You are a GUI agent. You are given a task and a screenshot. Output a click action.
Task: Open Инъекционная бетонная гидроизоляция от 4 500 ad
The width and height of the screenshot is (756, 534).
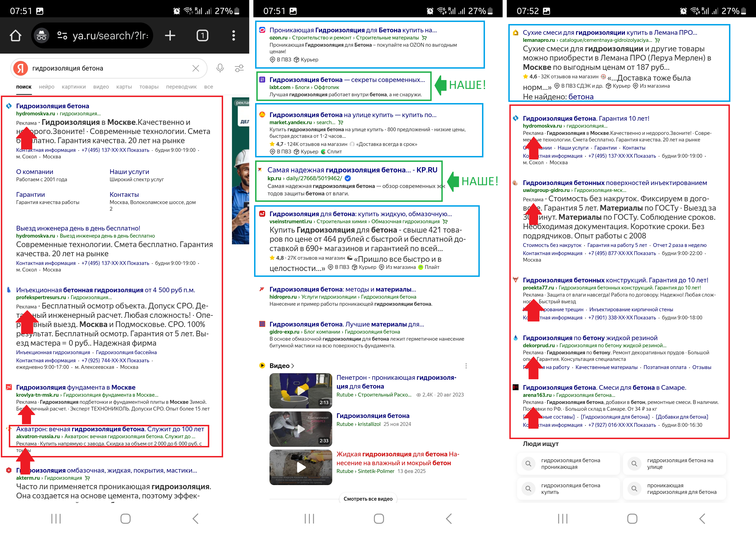click(x=105, y=290)
